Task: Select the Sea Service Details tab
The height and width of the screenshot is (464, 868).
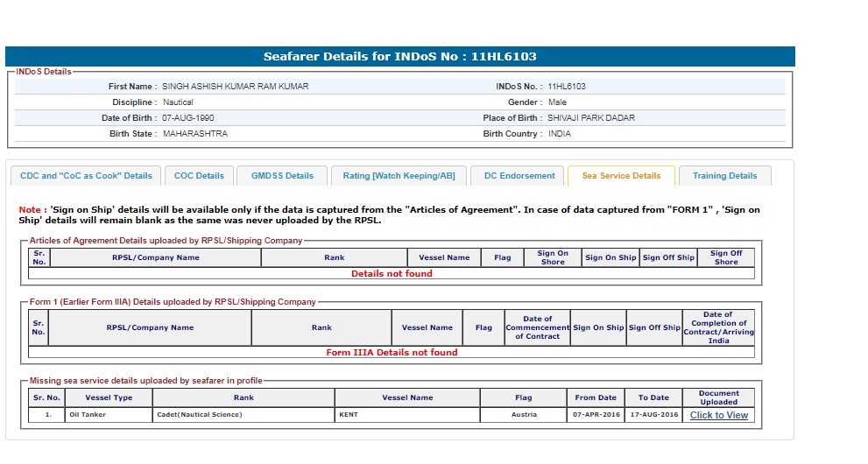Action: coord(621,176)
